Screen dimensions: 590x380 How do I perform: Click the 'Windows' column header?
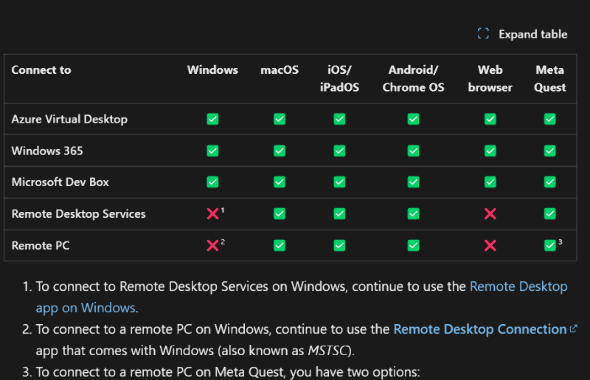213,70
